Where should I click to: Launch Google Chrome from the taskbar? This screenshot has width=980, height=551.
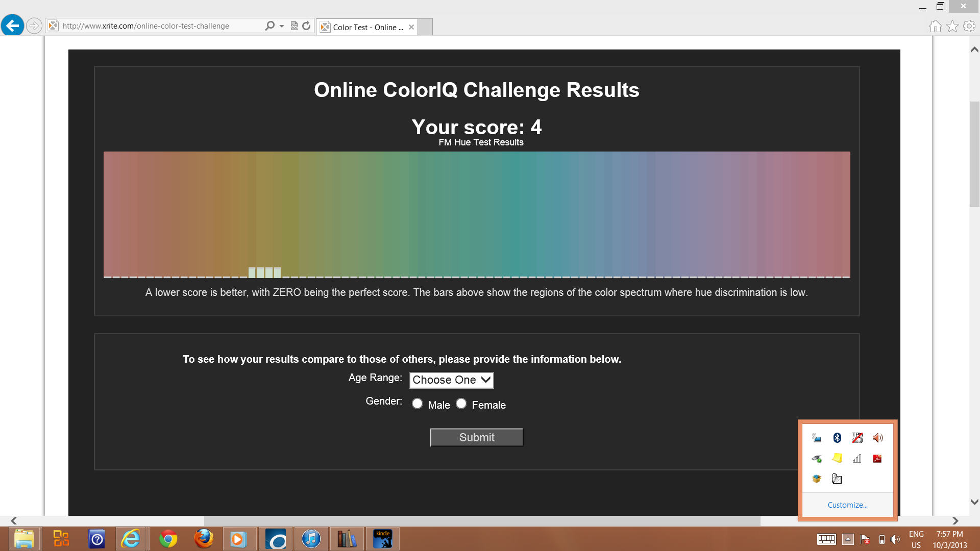(168, 539)
